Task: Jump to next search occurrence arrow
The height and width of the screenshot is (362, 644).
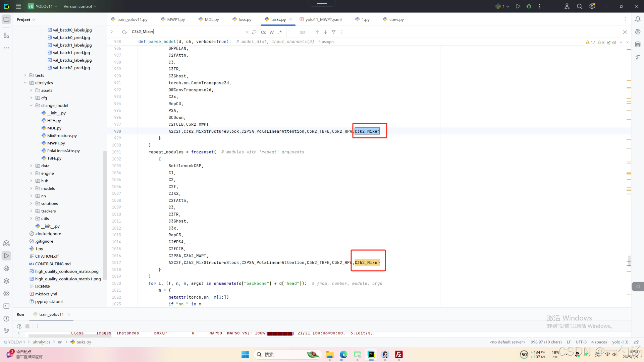Action: click(x=325, y=32)
